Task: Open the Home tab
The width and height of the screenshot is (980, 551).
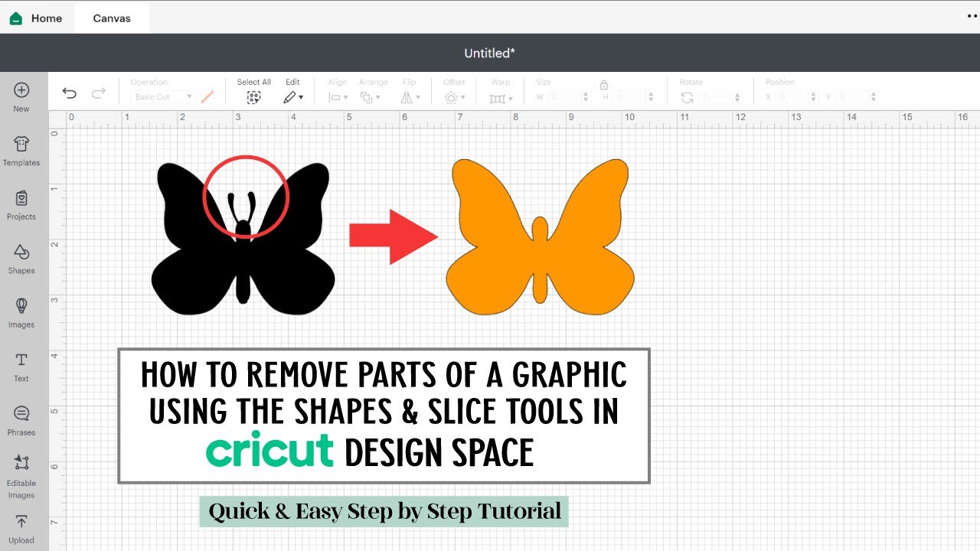Action: 36,18
